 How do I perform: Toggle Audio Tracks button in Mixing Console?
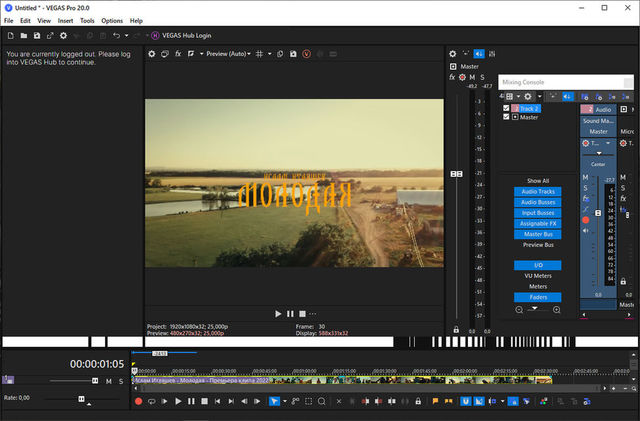[538, 191]
